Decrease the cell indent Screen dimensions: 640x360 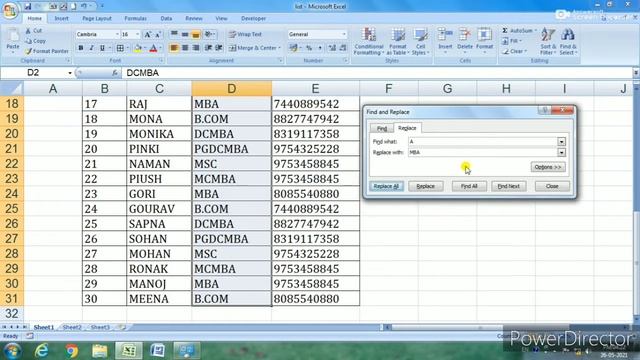(x=208, y=48)
